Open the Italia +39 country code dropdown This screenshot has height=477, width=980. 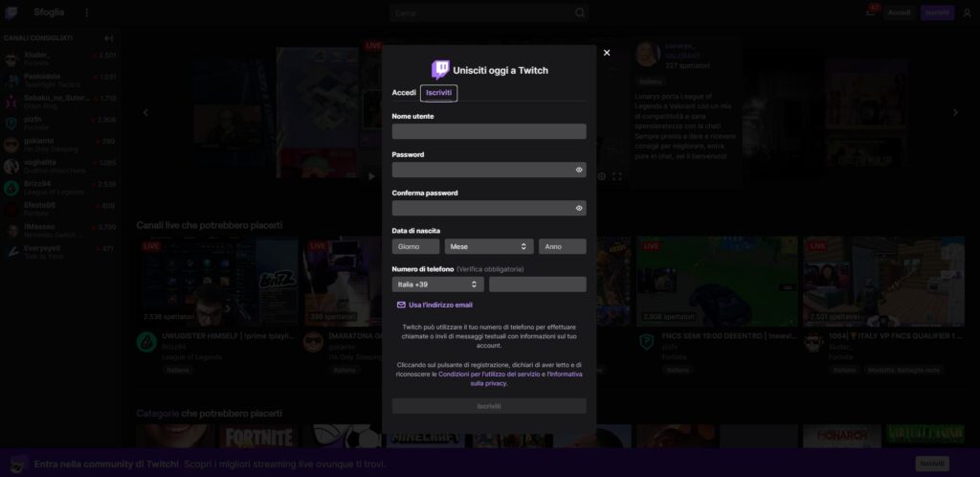(x=437, y=284)
